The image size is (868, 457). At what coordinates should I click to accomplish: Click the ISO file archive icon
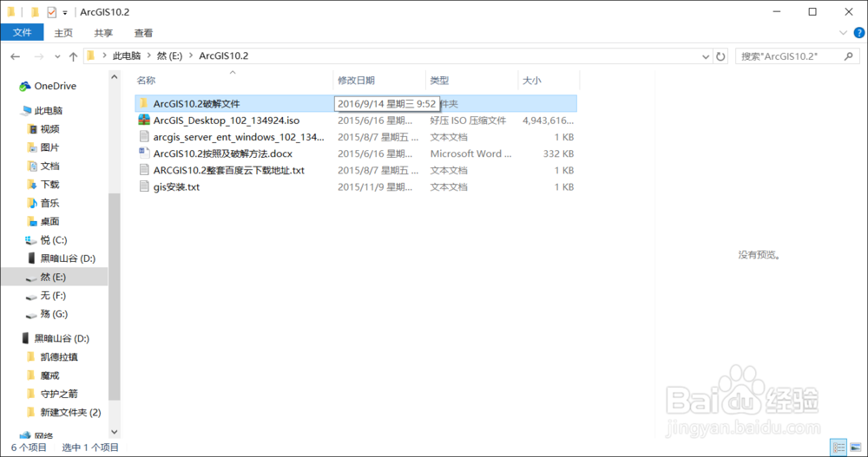point(144,120)
